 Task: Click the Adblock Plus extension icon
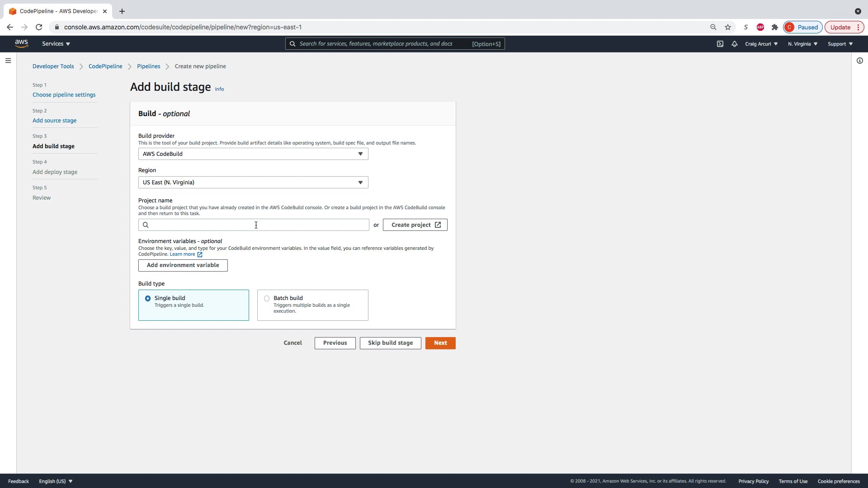pos(760,27)
